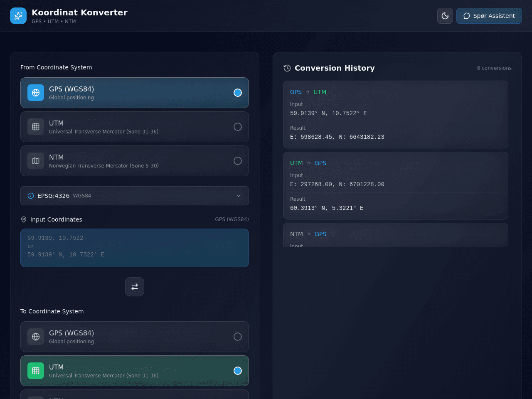Viewport: 532px width, 399px height.
Task: Click result 'E: 598628.45, N: 6643182.23'
Action: 337,137
